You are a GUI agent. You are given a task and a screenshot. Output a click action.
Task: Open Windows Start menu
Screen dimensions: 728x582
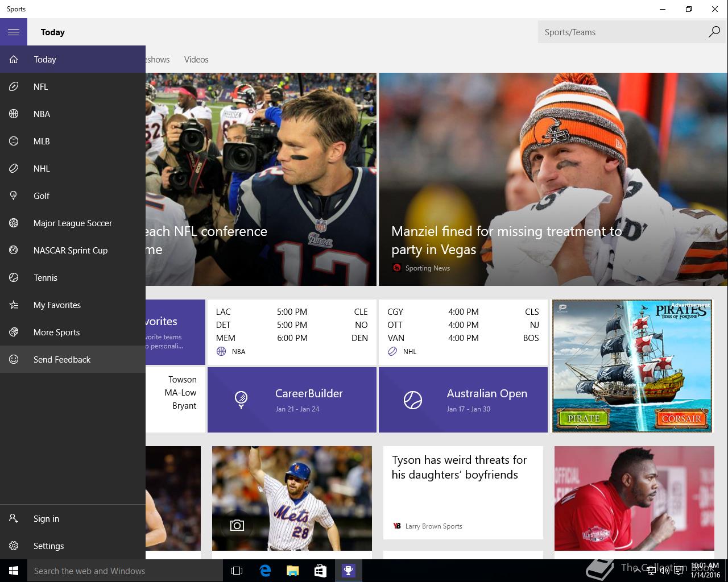point(14,571)
